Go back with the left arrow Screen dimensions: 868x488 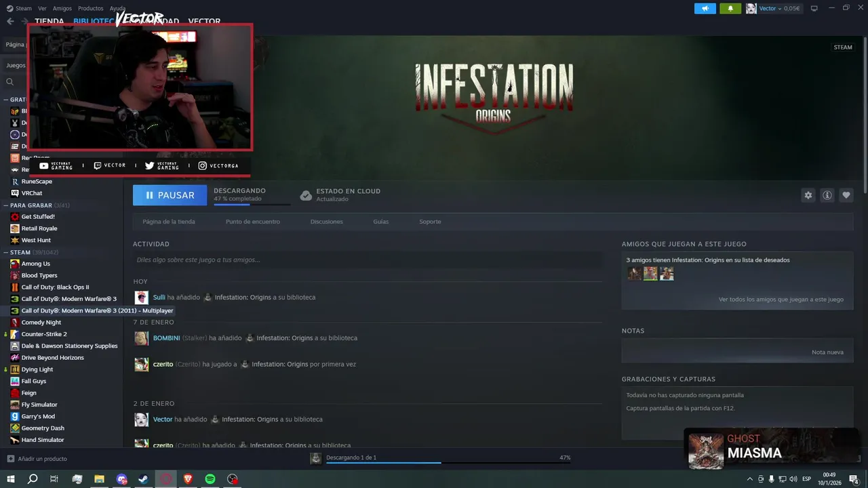pos(10,21)
